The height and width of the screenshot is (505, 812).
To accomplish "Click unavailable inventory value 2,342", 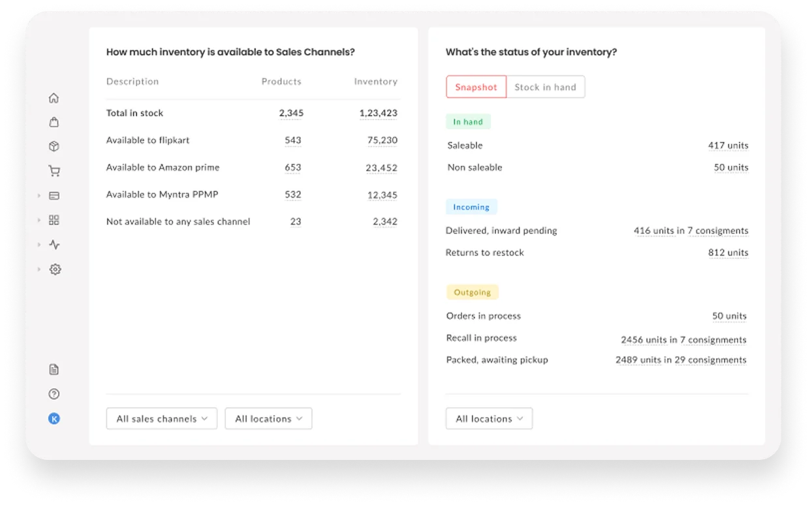I will [x=385, y=221].
